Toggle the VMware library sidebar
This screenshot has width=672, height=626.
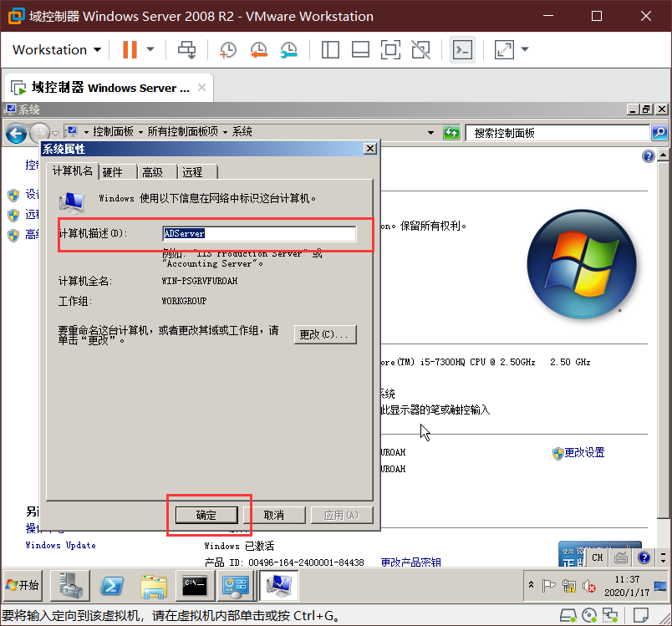pyautogui.click(x=330, y=49)
